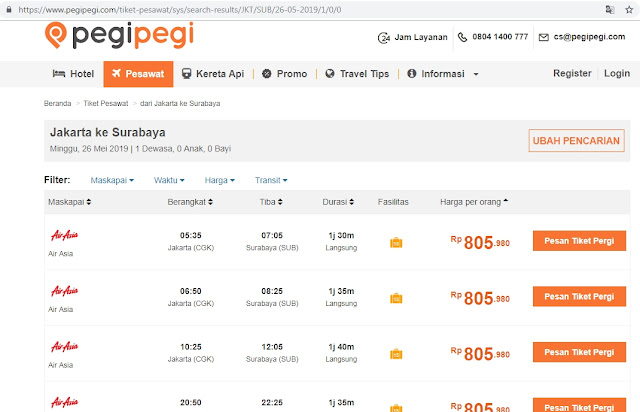This screenshot has width=640, height=412.
Task: Click the 12:05 arrival time
Action: [272, 347]
